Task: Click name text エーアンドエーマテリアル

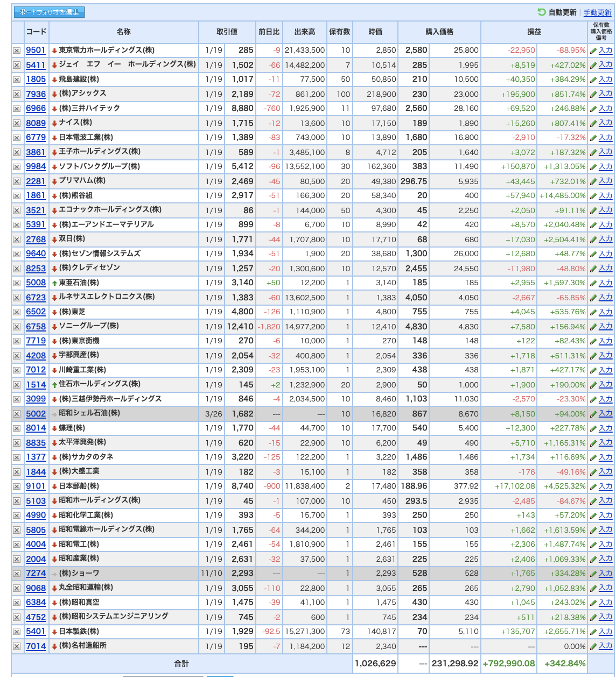Action: [107, 224]
